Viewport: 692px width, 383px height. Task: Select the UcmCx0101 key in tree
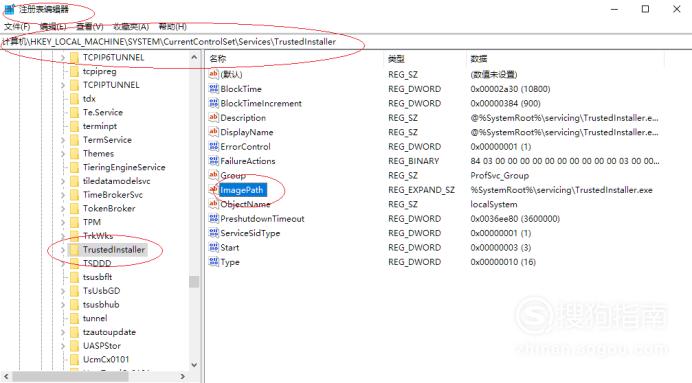coord(106,359)
